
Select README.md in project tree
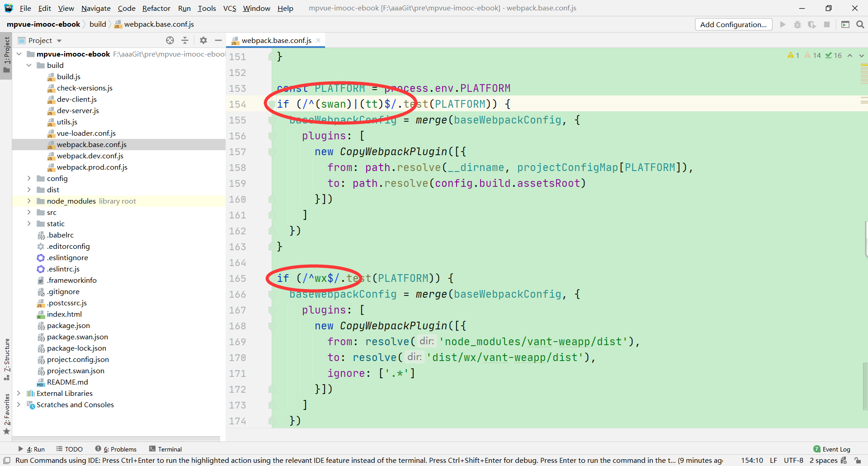click(x=67, y=382)
